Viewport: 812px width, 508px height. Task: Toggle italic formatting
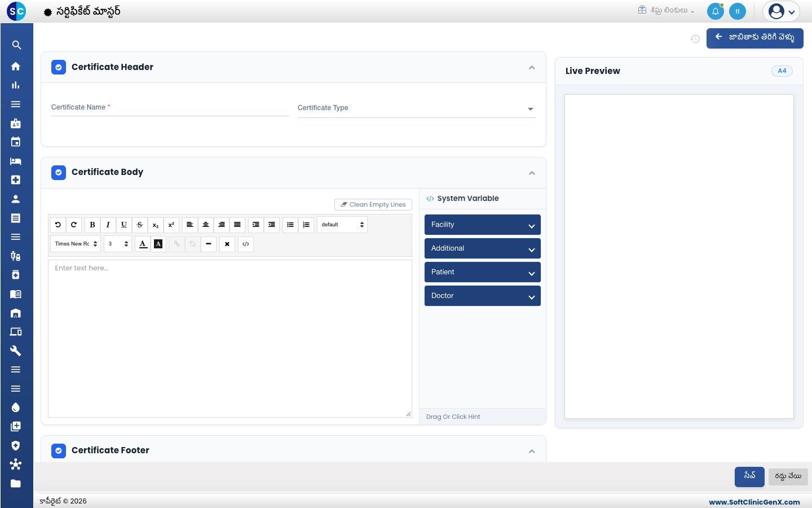pyautogui.click(x=108, y=225)
